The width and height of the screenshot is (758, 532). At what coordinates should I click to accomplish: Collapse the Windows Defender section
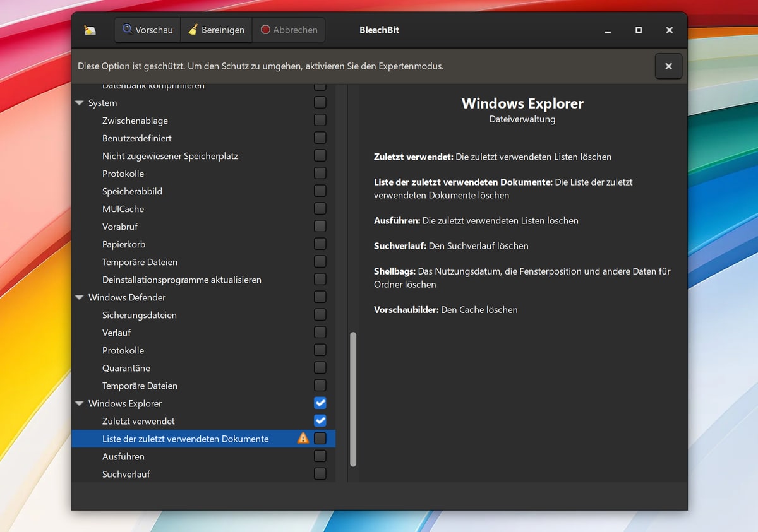[79, 297]
